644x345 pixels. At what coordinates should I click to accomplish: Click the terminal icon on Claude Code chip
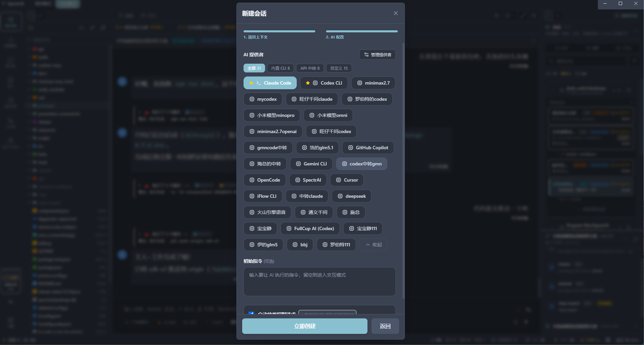[x=258, y=83]
